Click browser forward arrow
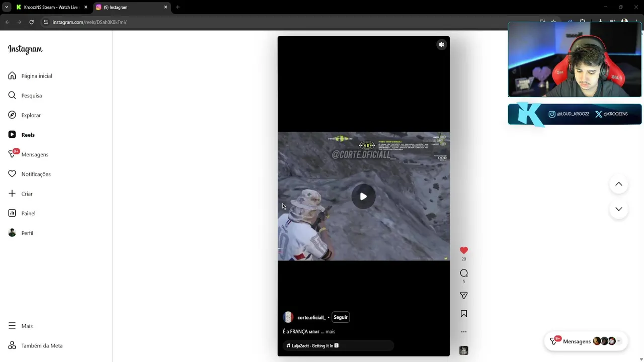644x362 pixels. tap(19, 22)
